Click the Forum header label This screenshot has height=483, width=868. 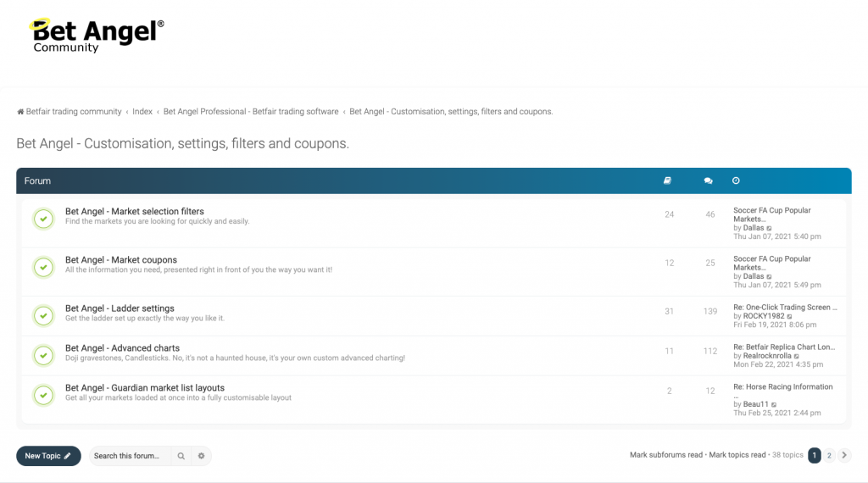pyautogui.click(x=37, y=181)
